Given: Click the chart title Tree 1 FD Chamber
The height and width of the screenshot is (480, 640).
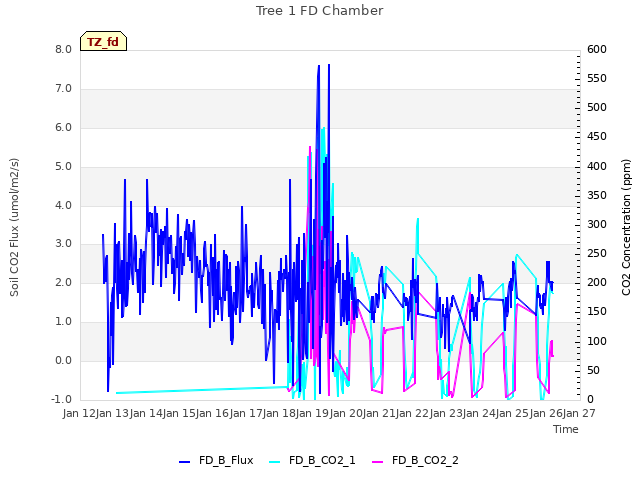Looking at the screenshot, I should (x=319, y=11).
